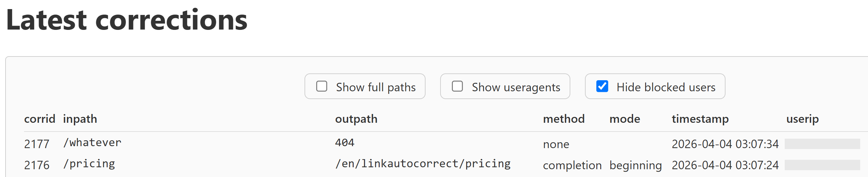Image resolution: width=868 pixels, height=177 pixels.
Task: Click correction ID 2177
Action: (x=37, y=144)
